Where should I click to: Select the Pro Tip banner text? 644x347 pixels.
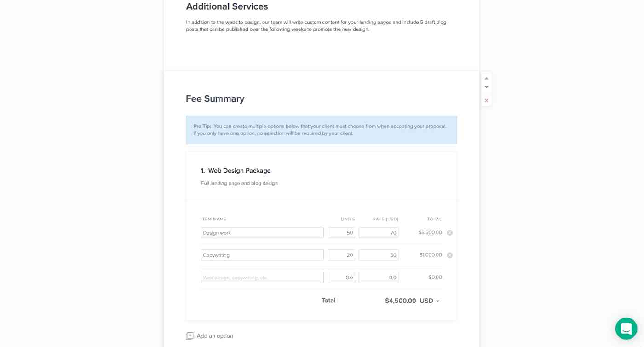[x=321, y=129]
